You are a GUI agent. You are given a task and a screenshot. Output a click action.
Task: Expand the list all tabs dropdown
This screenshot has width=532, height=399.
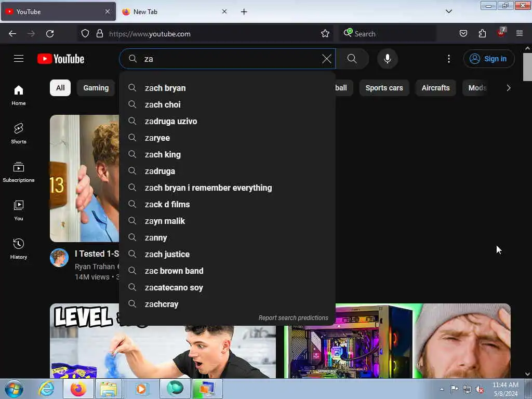(448, 11)
